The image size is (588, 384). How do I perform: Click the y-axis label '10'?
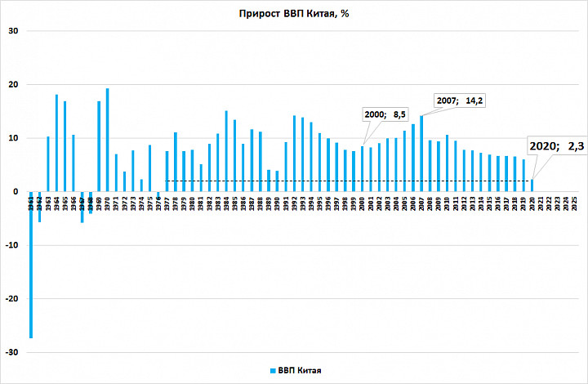[13, 138]
